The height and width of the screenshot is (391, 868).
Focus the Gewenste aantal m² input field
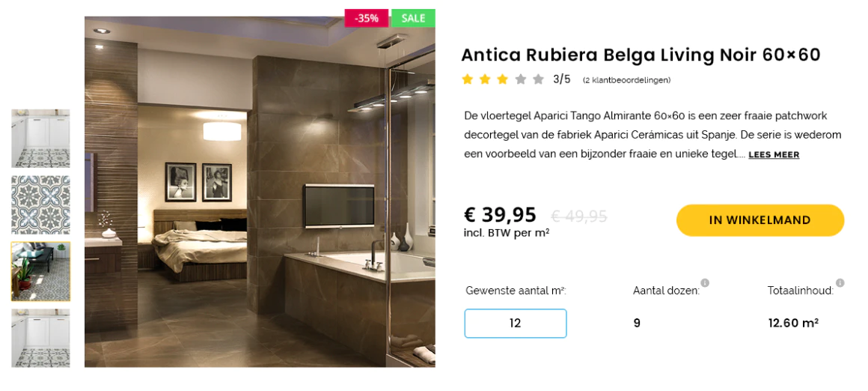(516, 324)
